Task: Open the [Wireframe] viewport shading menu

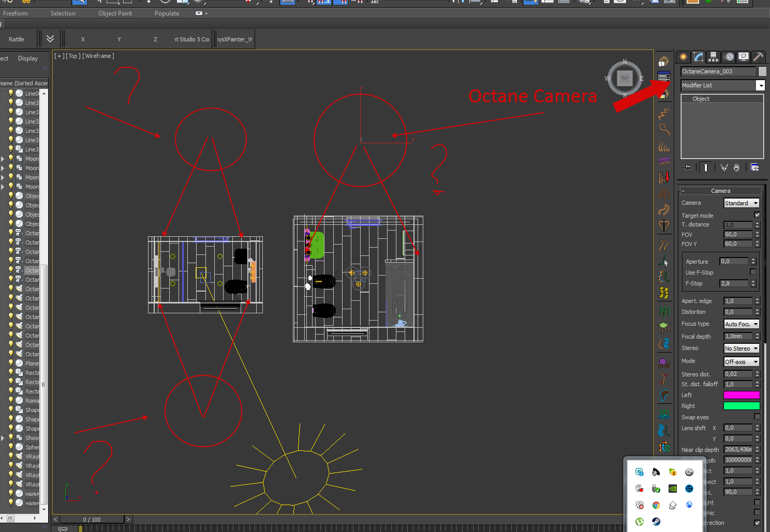Action: [x=98, y=56]
